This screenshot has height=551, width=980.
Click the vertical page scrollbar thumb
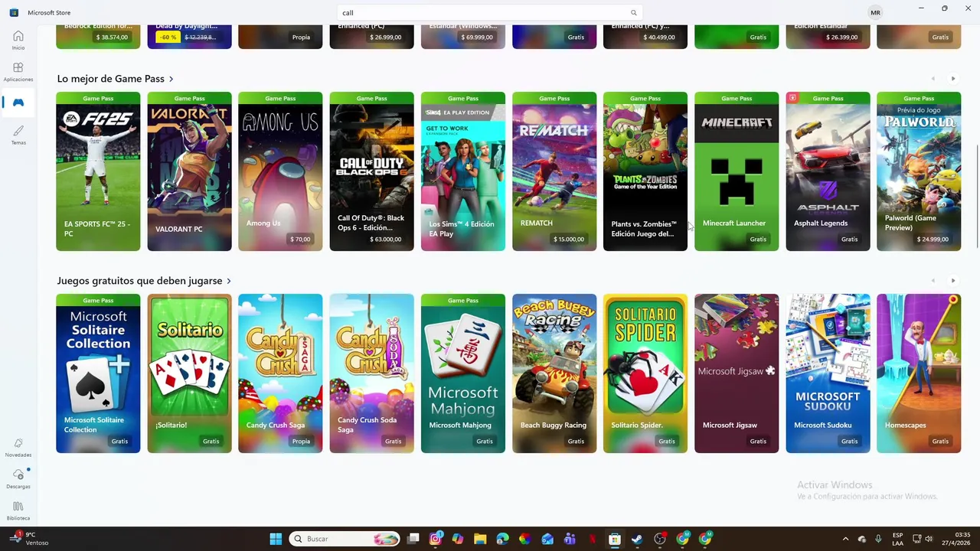[977, 195]
